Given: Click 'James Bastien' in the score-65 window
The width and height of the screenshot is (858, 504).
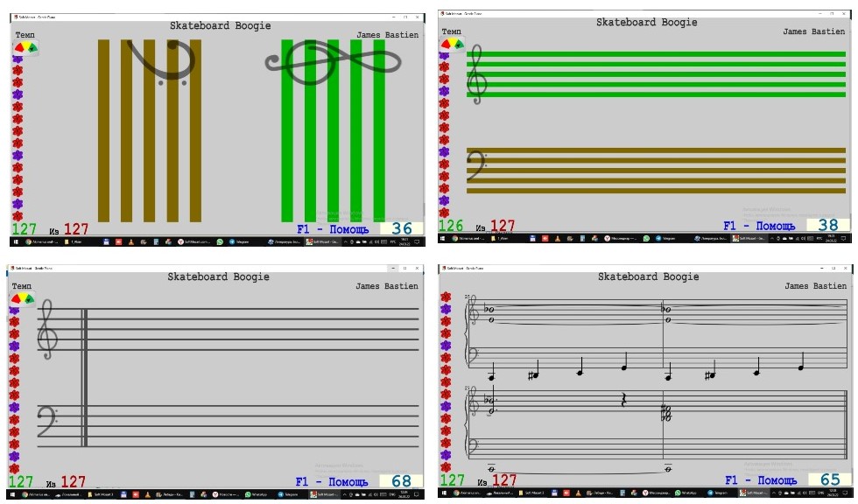Looking at the screenshot, I should (x=816, y=286).
